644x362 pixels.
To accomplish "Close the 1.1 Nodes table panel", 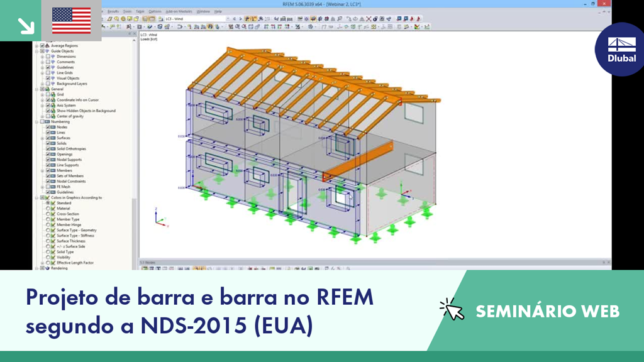I will coord(608,262).
